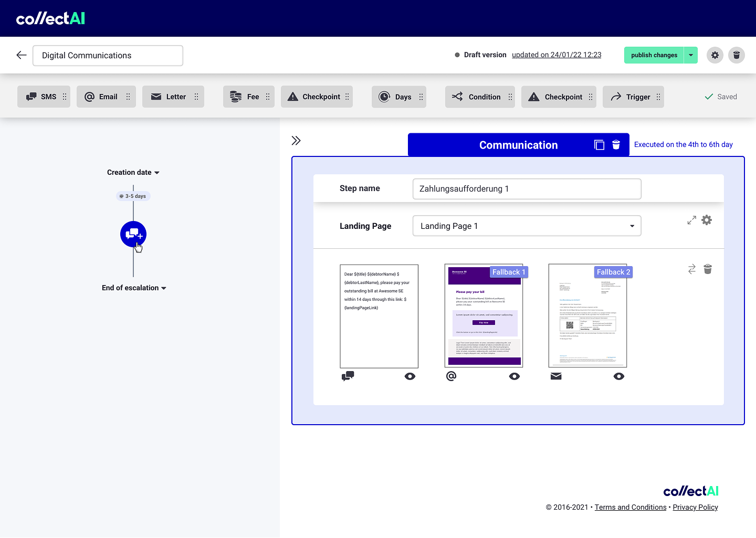Image resolution: width=756 pixels, height=538 pixels.
Task: Preview the SMS template with eye icon
Action: click(410, 376)
